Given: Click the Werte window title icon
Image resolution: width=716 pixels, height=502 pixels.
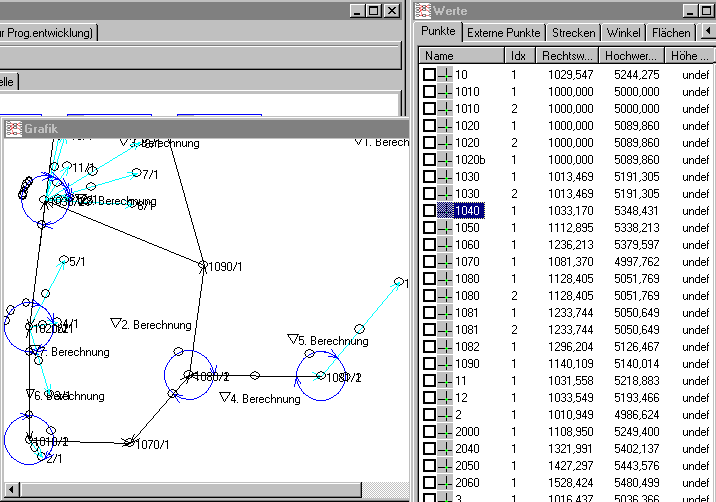Looking at the screenshot, I should (423, 11).
